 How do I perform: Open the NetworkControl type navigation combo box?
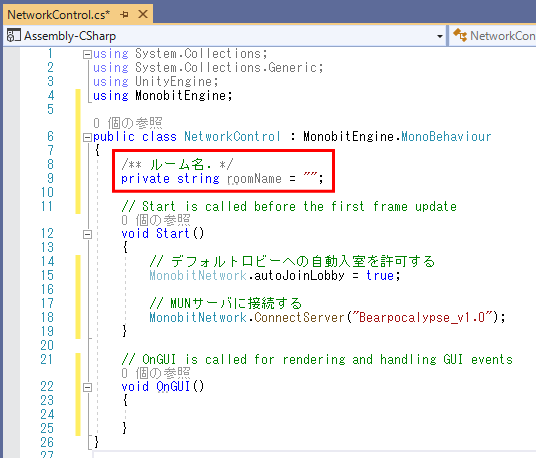pos(492,36)
